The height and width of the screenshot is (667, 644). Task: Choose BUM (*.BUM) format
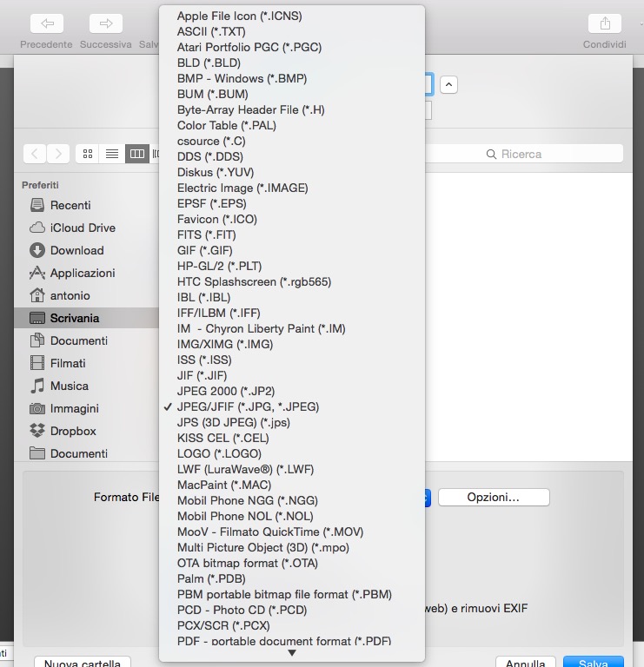(x=292, y=94)
